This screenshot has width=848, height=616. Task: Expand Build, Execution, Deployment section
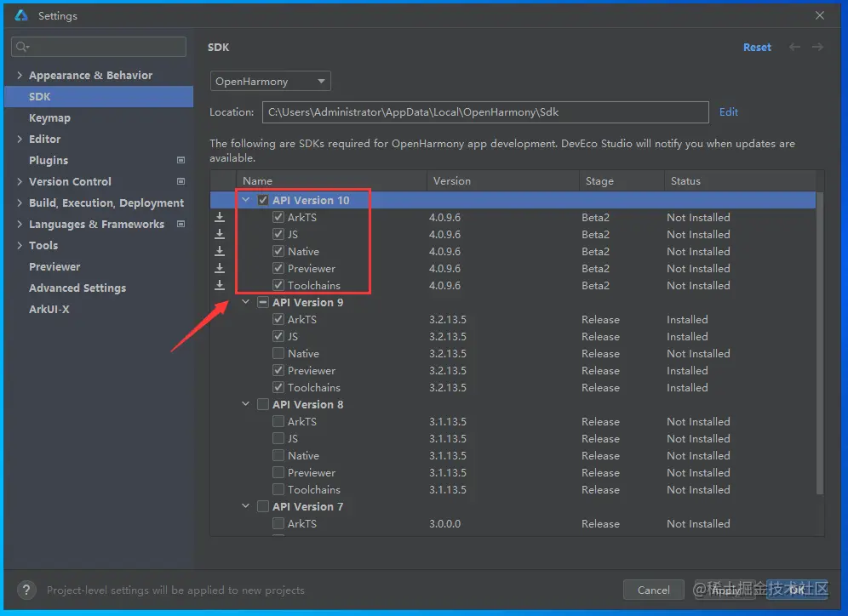(20, 202)
